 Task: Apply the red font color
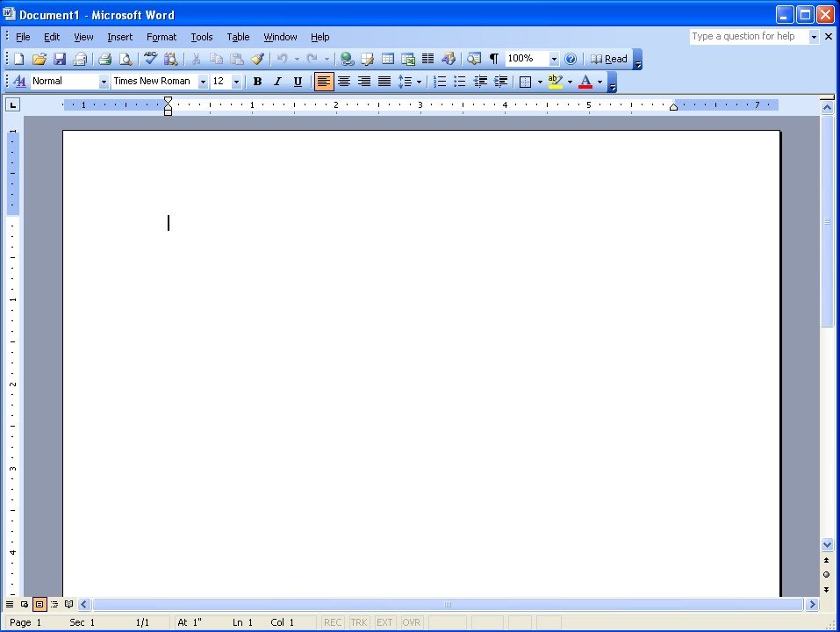[585, 82]
